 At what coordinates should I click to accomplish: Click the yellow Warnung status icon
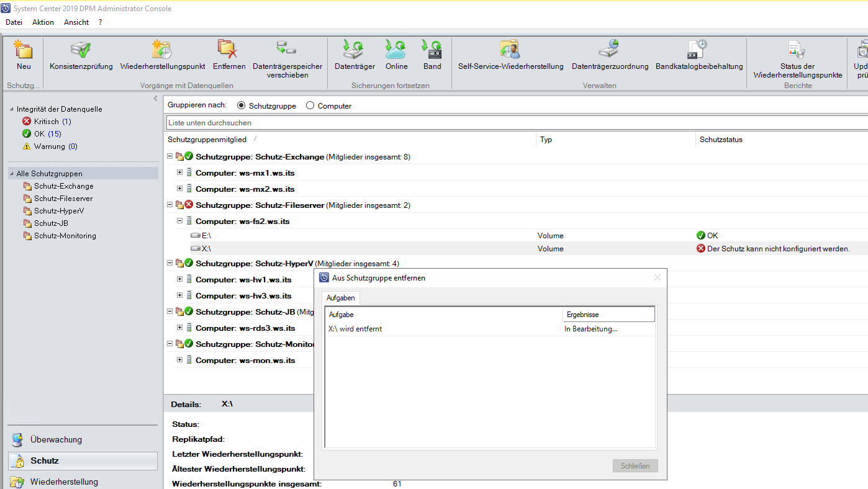coord(27,146)
